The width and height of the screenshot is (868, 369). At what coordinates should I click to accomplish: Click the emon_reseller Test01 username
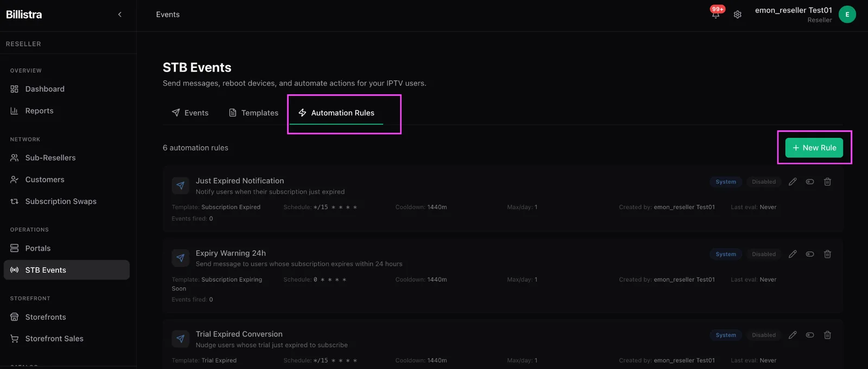[x=794, y=10]
